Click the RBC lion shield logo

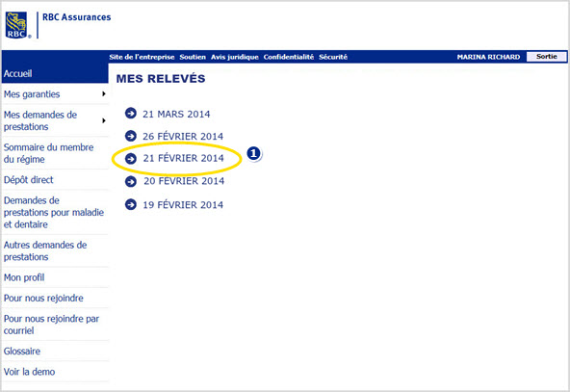pyautogui.click(x=16, y=25)
